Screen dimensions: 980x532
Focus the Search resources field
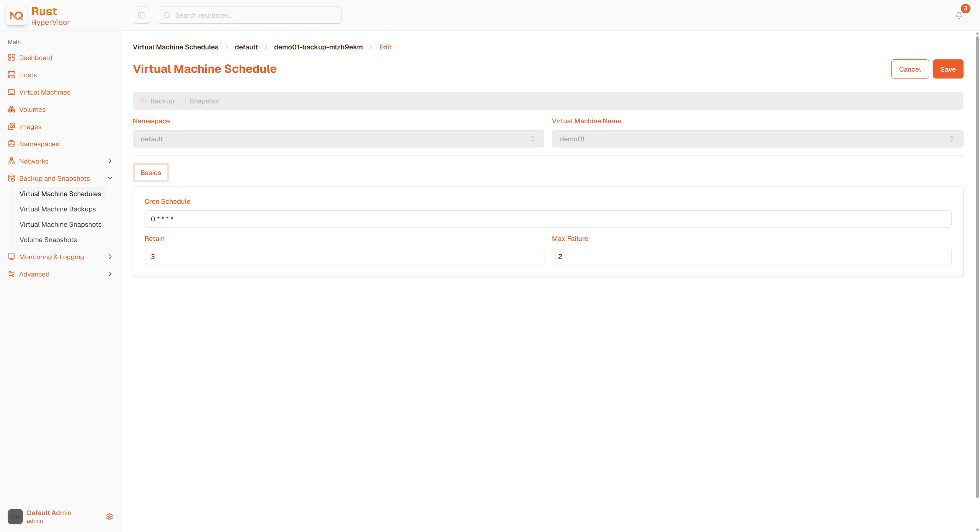250,15
